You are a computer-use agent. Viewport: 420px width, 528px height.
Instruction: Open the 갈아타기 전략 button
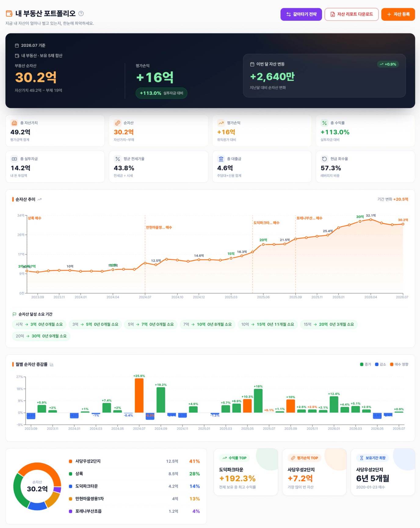coord(301,14)
